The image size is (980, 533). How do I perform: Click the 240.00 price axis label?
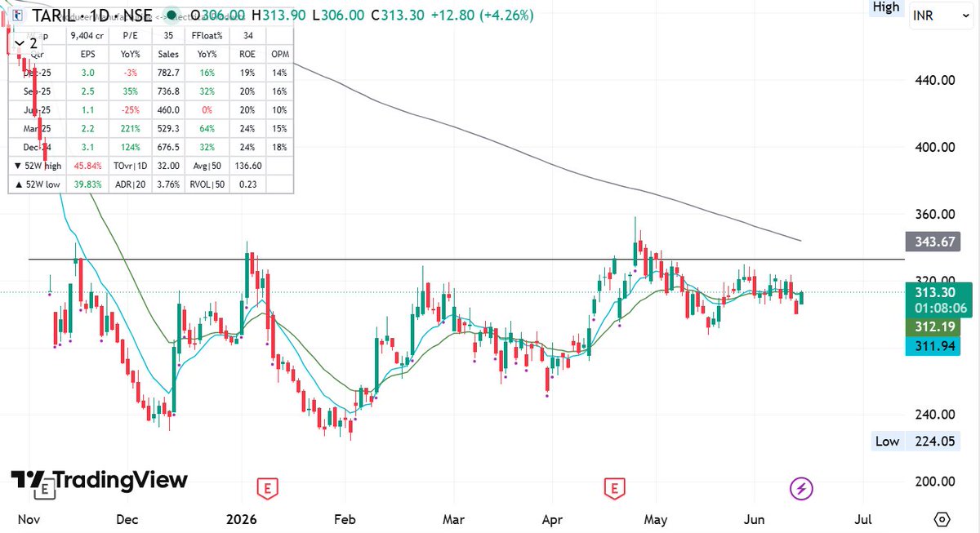(x=935, y=415)
